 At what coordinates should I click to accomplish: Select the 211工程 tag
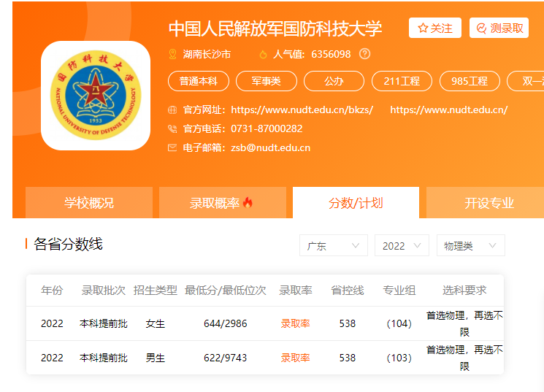click(402, 81)
